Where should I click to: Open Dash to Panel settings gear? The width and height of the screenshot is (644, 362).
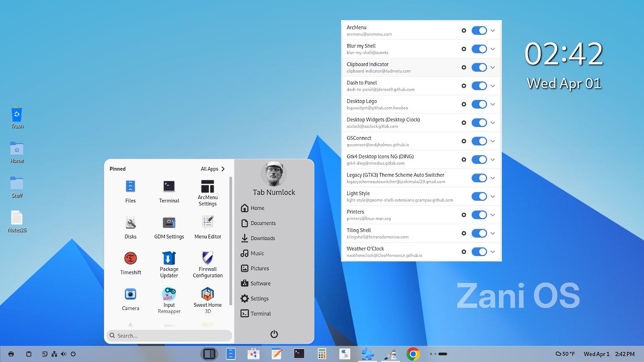pyautogui.click(x=464, y=86)
